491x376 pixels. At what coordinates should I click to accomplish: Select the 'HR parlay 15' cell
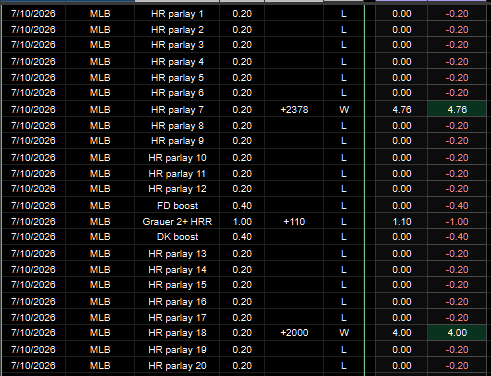(x=177, y=285)
